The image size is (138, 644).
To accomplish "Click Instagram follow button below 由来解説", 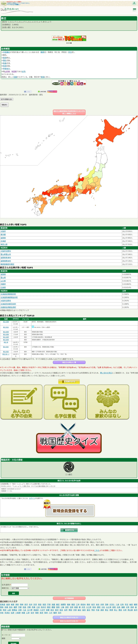I will 52,91.
